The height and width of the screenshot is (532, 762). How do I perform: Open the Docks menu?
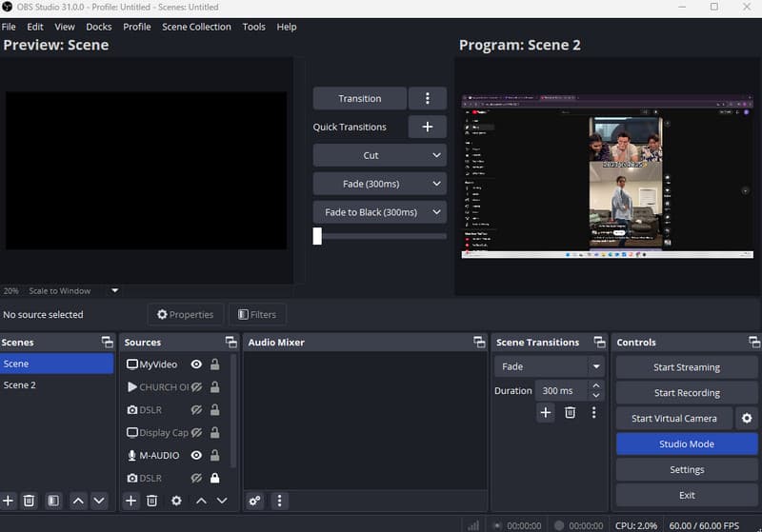coord(99,27)
